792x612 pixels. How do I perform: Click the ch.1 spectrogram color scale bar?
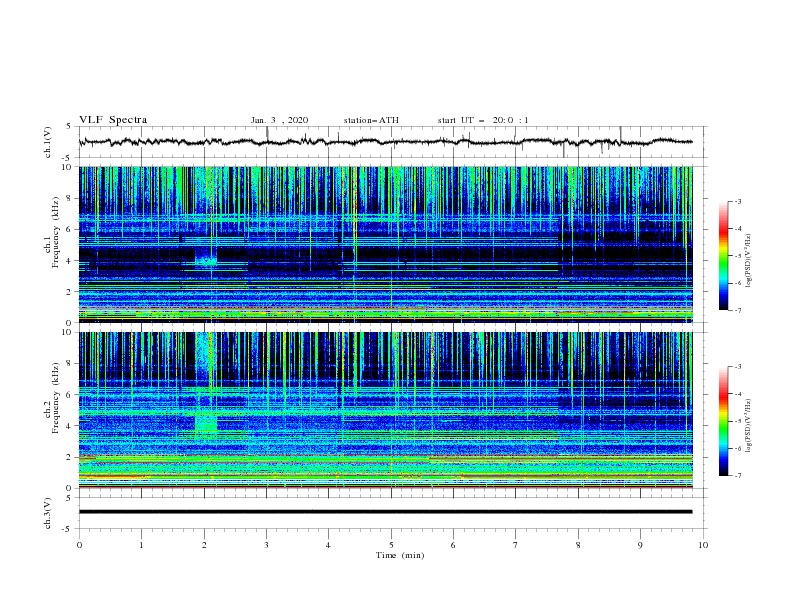(x=724, y=256)
